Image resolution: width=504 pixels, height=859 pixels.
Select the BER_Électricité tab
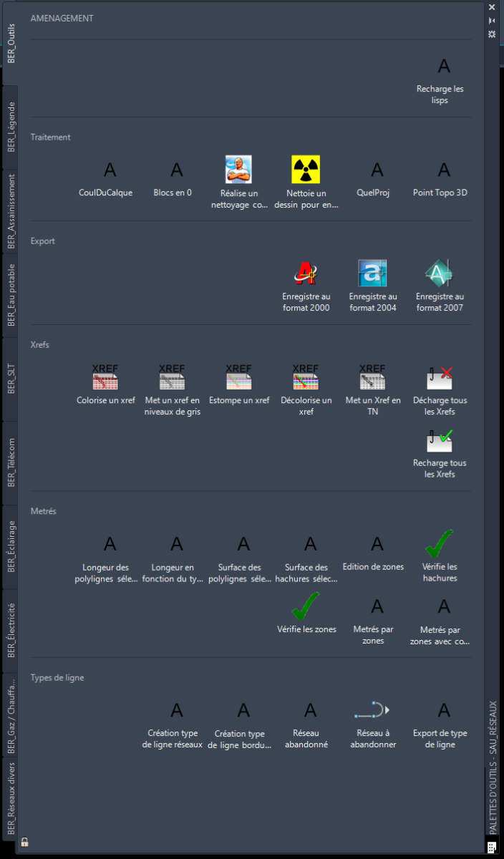coord(10,630)
